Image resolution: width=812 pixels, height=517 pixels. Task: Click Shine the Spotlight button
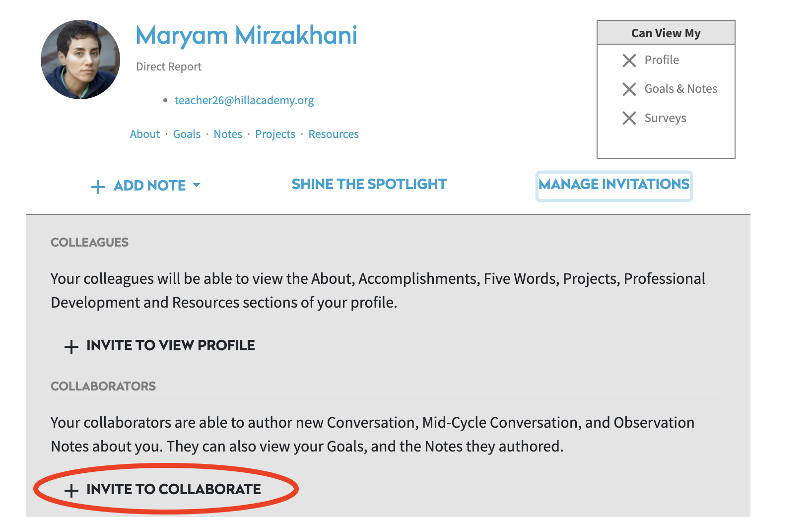click(369, 184)
